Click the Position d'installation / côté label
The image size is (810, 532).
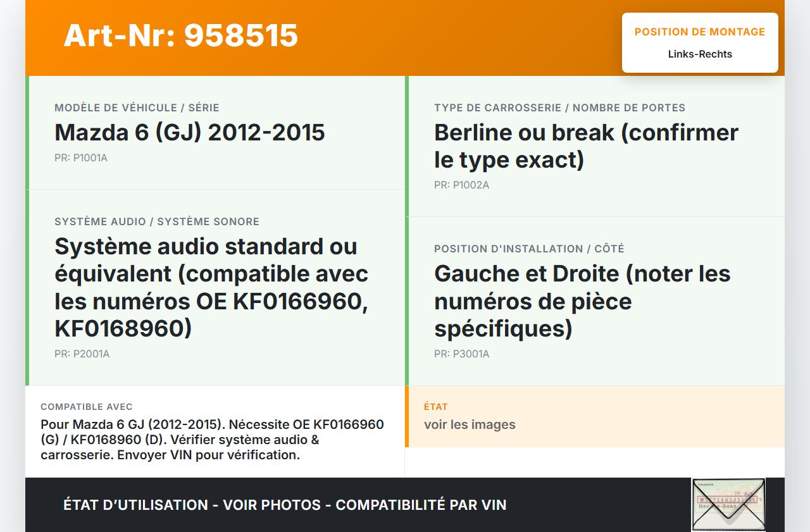(x=529, y=249)
